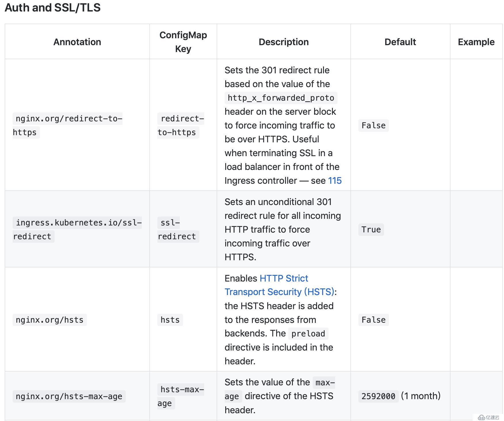The height and width of the screenshot is (421, 504).
Task: Open the issue 115 link
Action: [x=335, y=181]
